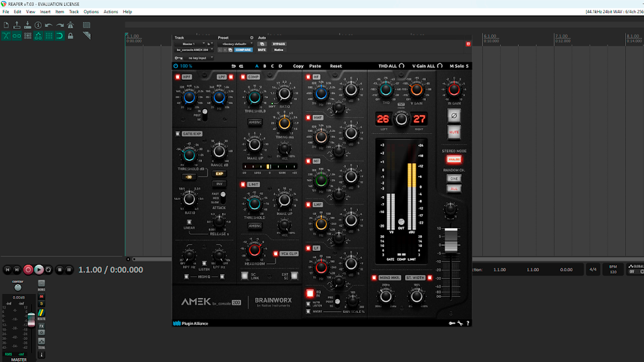Toggle the VCA CLIP enable button

coord(275,254)
